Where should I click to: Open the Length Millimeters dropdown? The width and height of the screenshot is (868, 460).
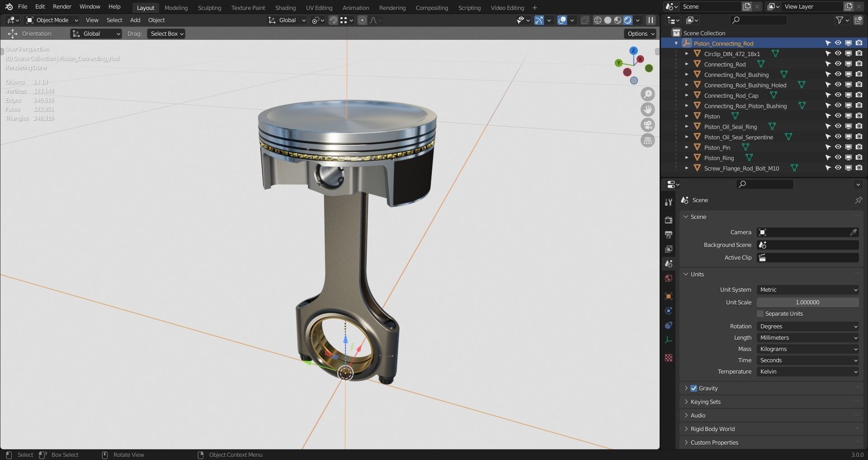click(x=808, y=337)
